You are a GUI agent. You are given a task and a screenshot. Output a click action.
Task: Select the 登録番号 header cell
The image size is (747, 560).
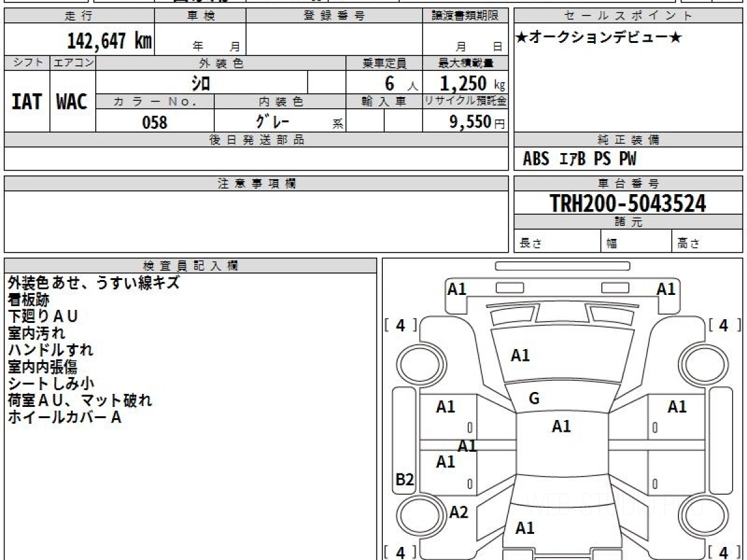334,16
